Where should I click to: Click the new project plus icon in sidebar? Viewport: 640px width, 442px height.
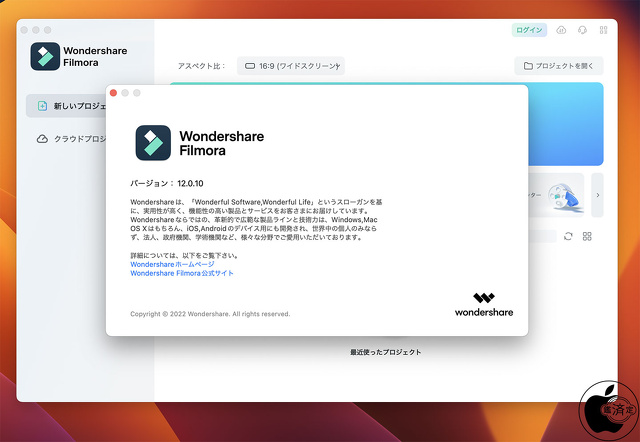tap(42, 106)
